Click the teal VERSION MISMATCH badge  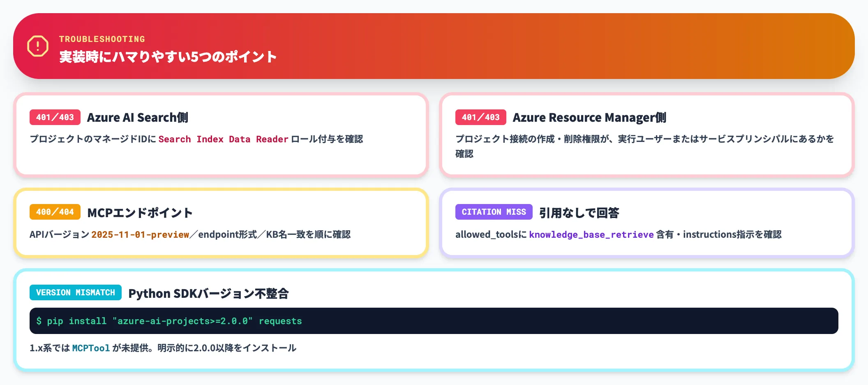click(x=76, y=292)
